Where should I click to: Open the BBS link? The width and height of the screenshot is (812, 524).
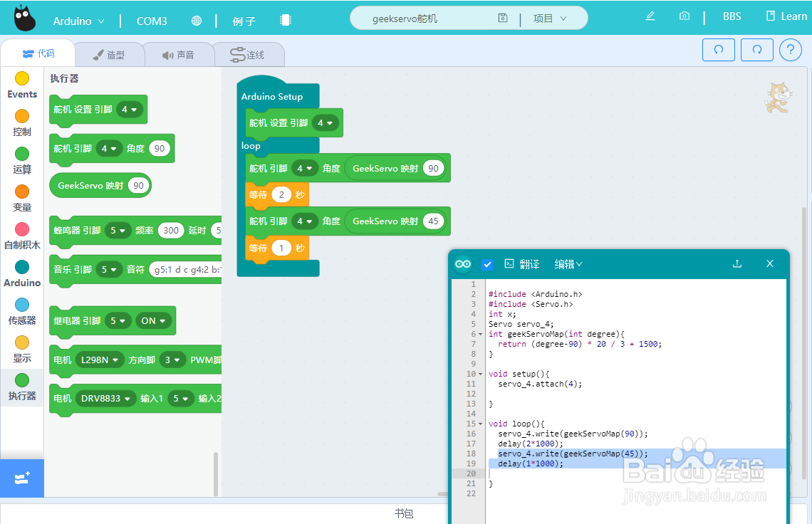point(732,16)
